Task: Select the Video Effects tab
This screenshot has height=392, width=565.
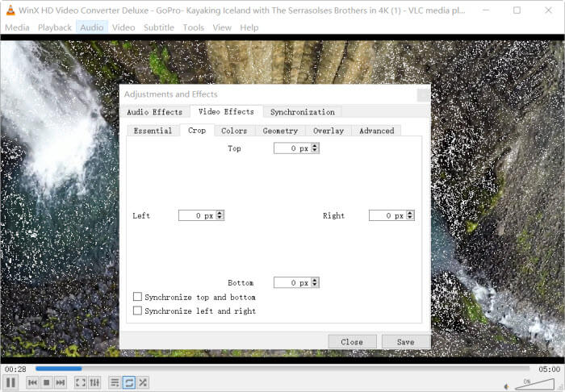Action: pyautogui.click(x=226, y=111)
